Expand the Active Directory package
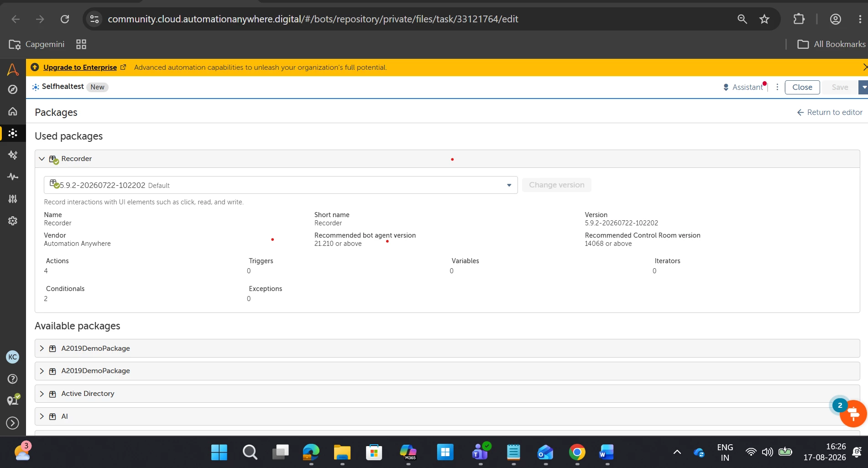Viewport: 868px width, 468px height. [x=42, y=394]
